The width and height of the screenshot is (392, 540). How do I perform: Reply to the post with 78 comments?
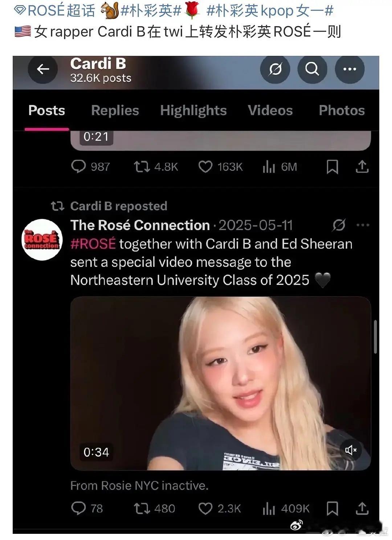point(78,508)
